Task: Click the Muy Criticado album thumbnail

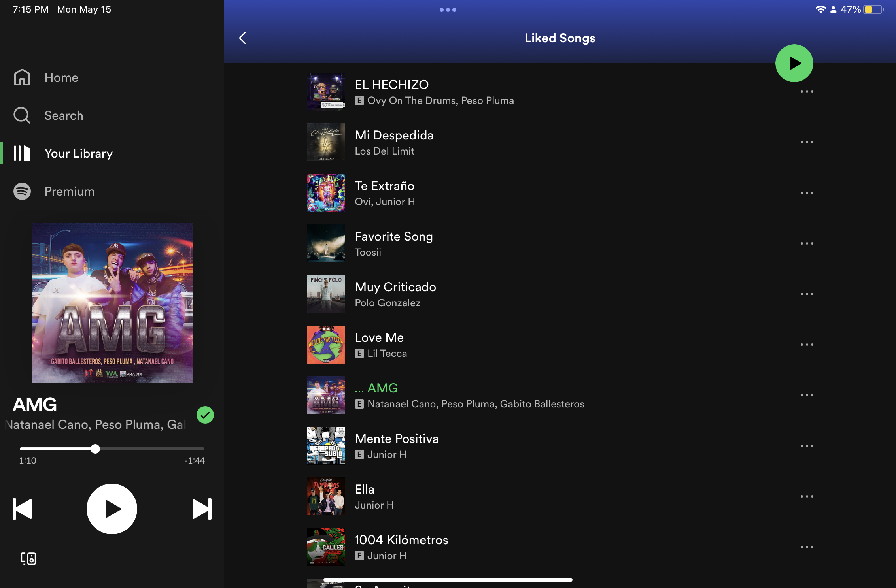Action: [x=326, y=294]
